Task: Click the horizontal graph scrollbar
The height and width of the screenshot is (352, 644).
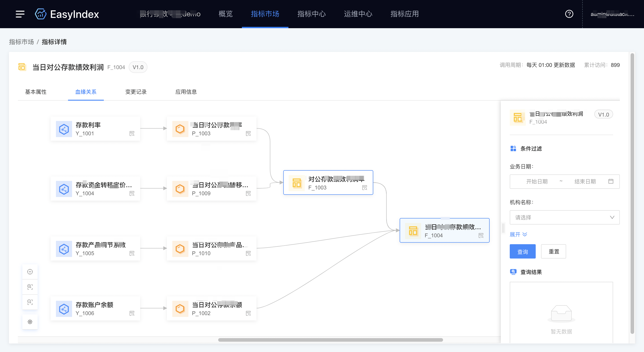Action: point(331,340)
